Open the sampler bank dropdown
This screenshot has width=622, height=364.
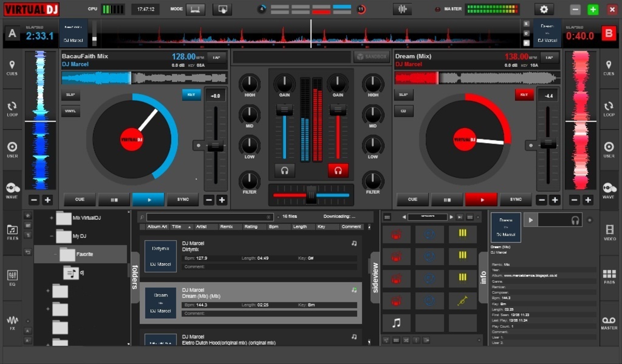[x=427, y=217]
